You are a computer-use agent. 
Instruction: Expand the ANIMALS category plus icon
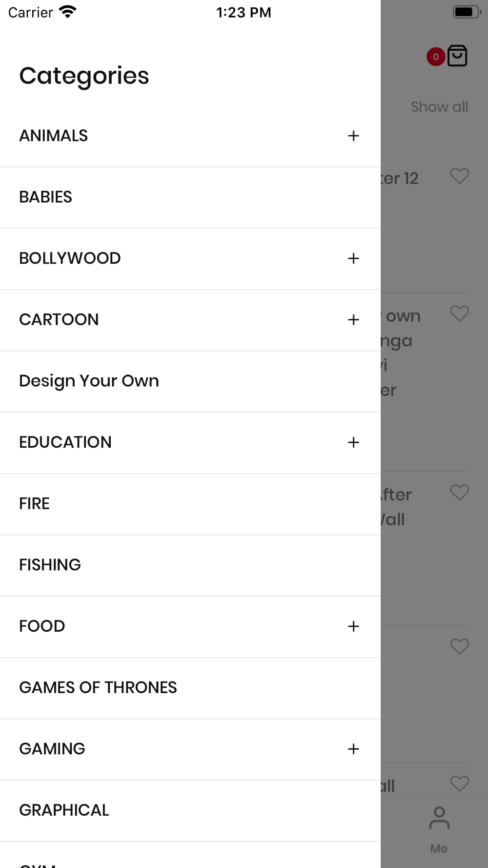click(x=353, y=136)
